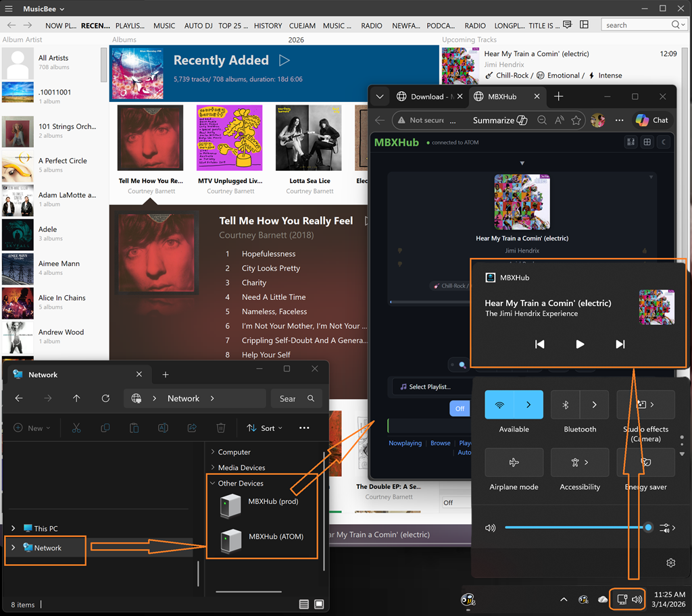Go up in Network explorer
692x616 pixels.
tap(76, 399)
